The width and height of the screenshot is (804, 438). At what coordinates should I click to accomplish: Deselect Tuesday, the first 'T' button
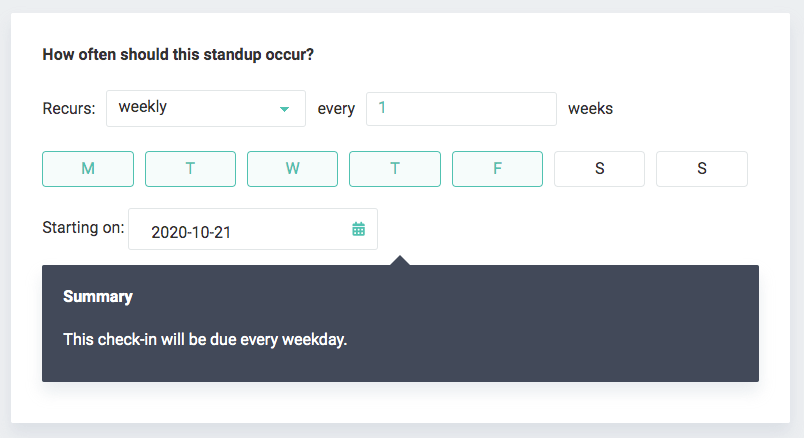coord(190,169)
